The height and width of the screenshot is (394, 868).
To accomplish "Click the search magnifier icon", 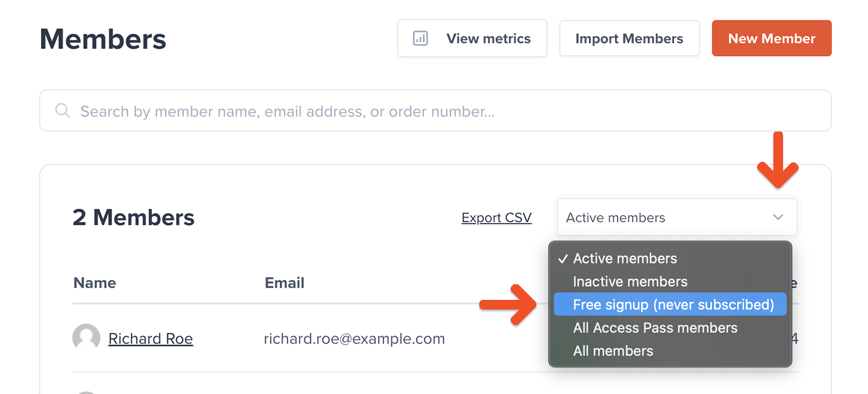I will pos(62,111).
